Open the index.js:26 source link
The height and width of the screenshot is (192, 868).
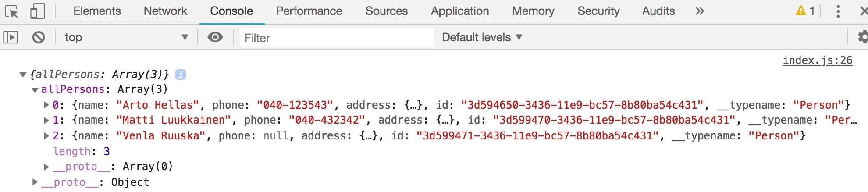click(x=818, y=60)
